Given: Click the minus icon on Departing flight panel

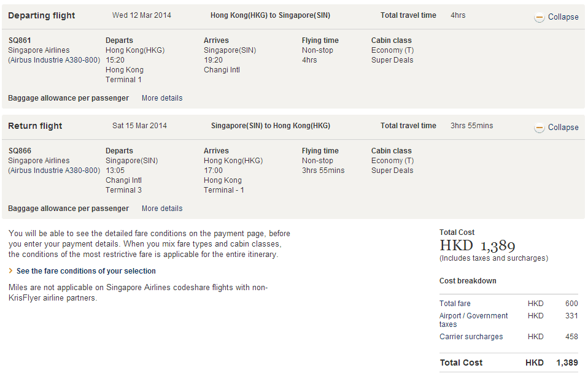Looking at the screenshot, I should pyautogui.click(x=540, y=18).
